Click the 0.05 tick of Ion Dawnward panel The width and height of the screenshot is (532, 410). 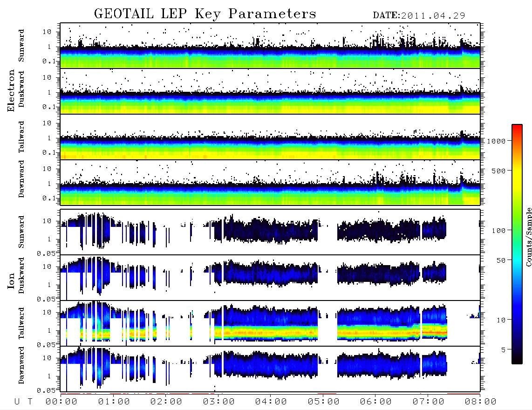pos(46,390)
